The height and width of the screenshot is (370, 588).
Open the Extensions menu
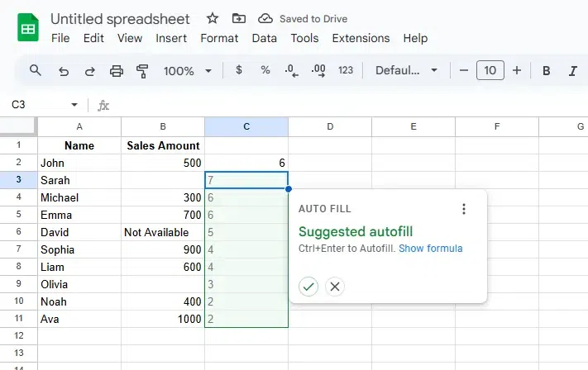(x=361, y=38)
